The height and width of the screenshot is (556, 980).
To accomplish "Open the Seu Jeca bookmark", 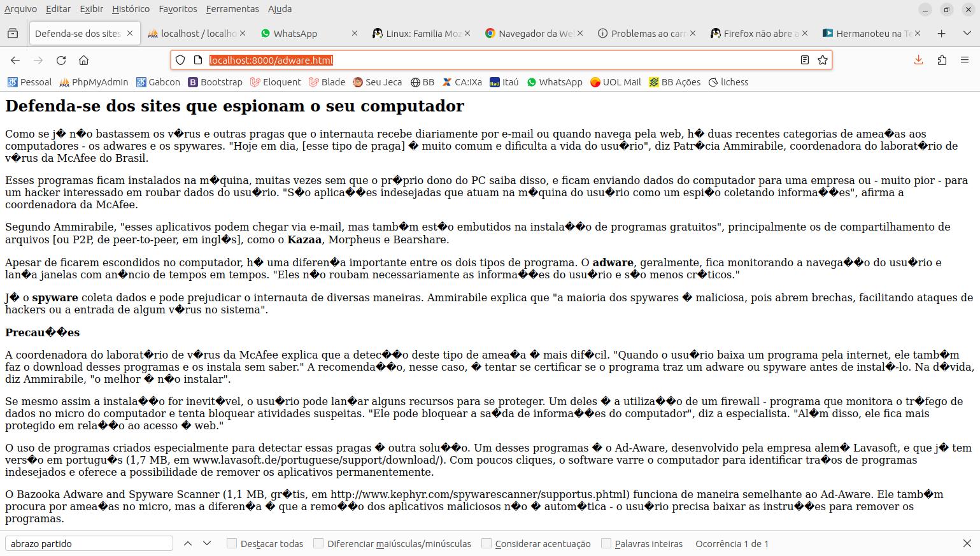I will [x=378, y=82].
